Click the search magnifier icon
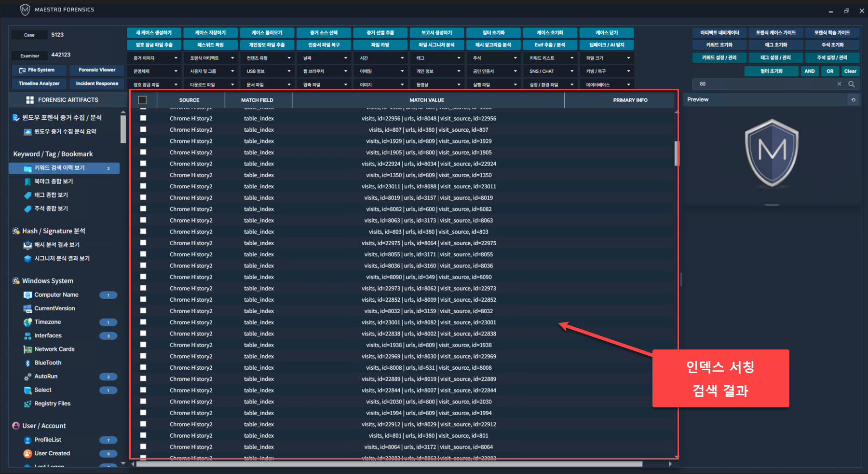Screen dimensions: 868x474 852,84
